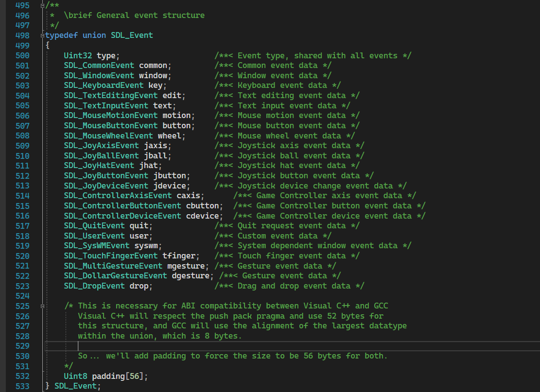The height and width of the screenshot is (392, 540).
Task: Click the 'tfinger' member variable
Action: (x=179, y=256)
